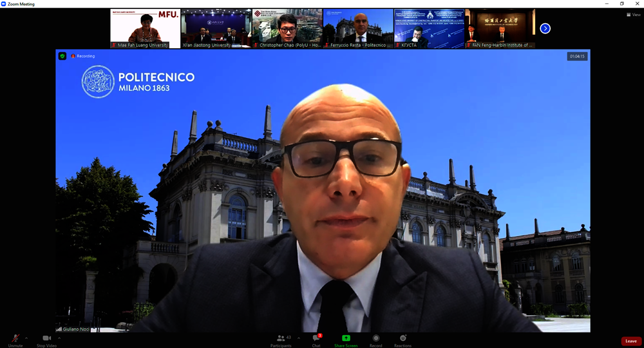Click the Giuliano Noci name label

(76, 329)
